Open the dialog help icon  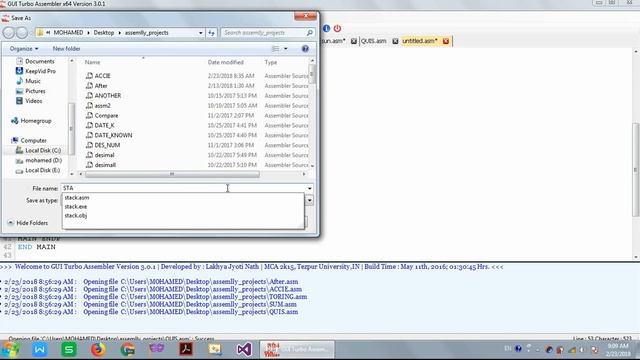[305, 49]
